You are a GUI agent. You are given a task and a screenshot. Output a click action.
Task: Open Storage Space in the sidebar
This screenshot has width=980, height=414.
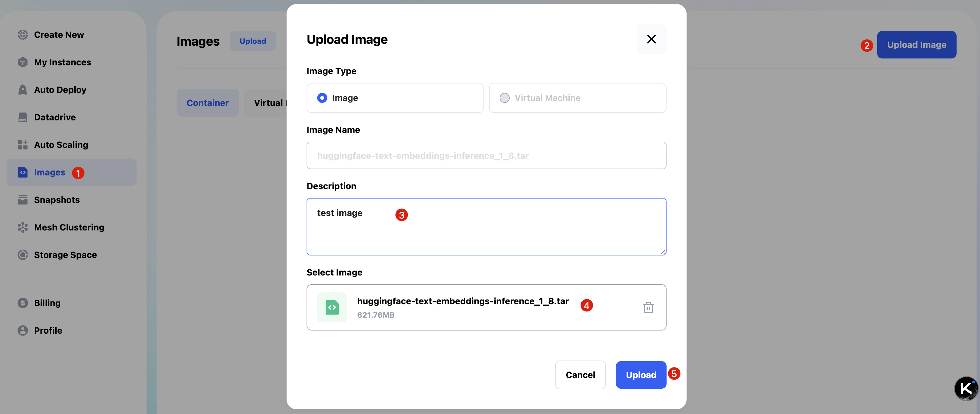click(65, 255)
